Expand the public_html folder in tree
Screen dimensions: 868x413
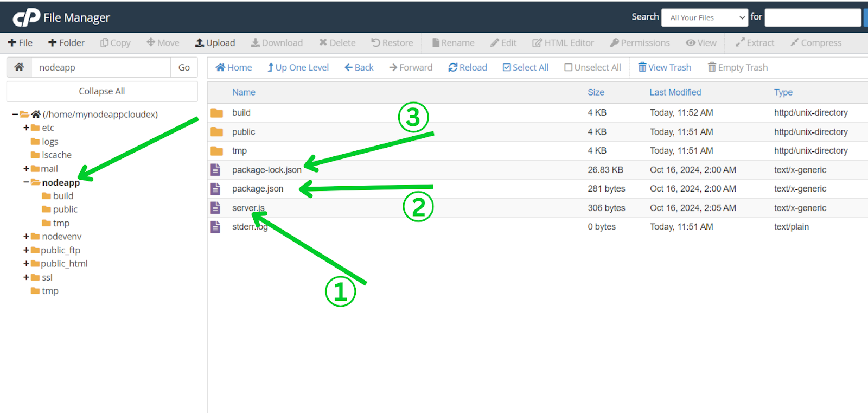tap(26, 264)
